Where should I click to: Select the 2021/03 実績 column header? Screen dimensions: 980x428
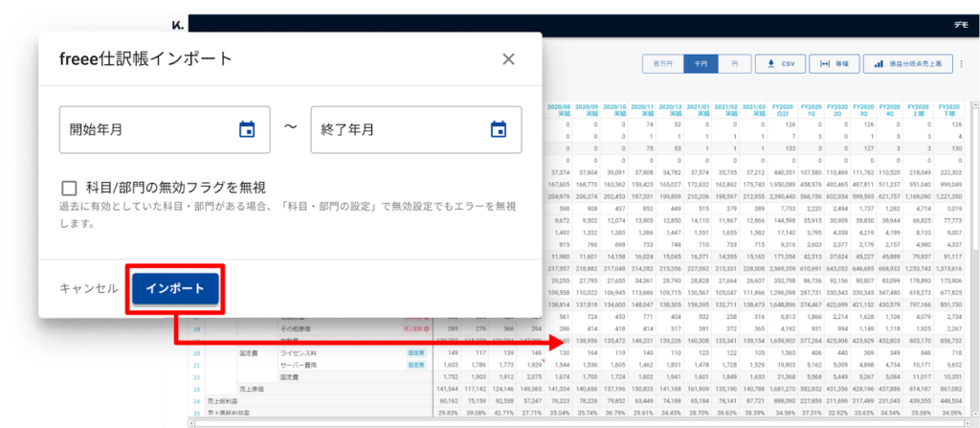[x=755, y=110]
